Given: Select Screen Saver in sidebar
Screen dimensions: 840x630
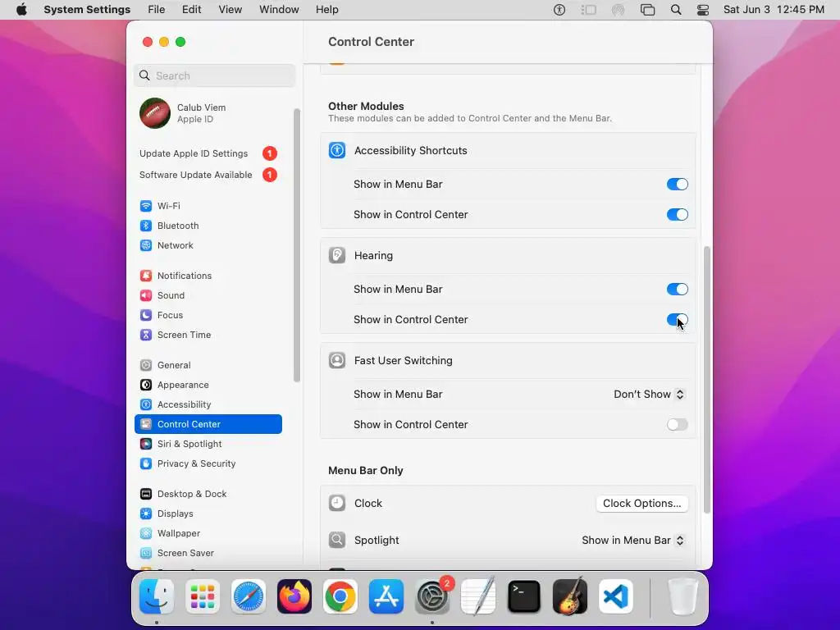Looking at the screenshot, I should click(x=208, y=553).
